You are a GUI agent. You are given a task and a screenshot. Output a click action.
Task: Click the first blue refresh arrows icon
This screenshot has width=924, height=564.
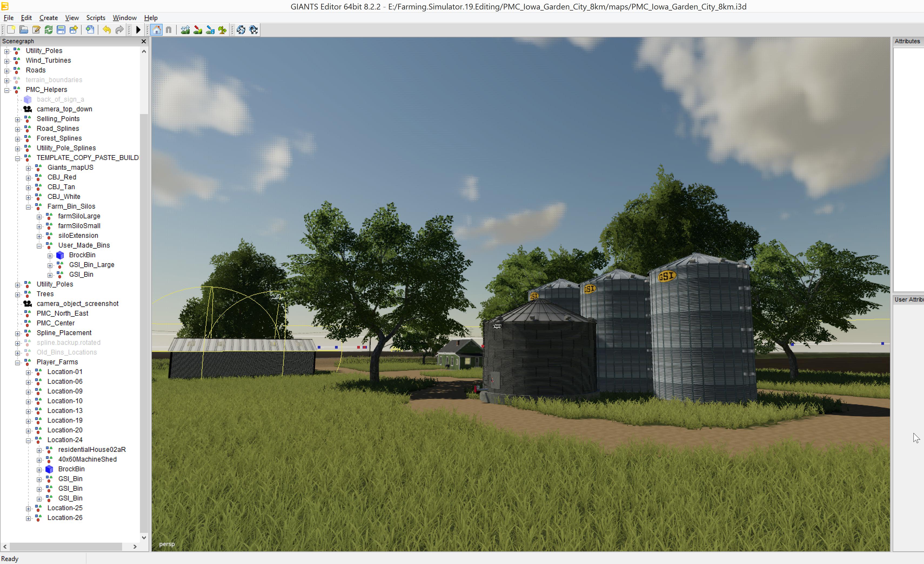point(241,30)
